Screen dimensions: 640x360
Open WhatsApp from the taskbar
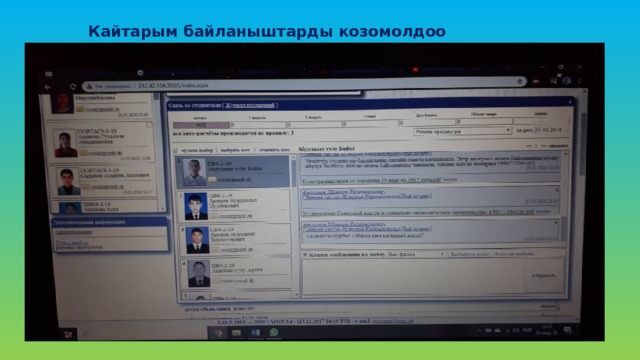pyautogui.click(x=274, y=332)
